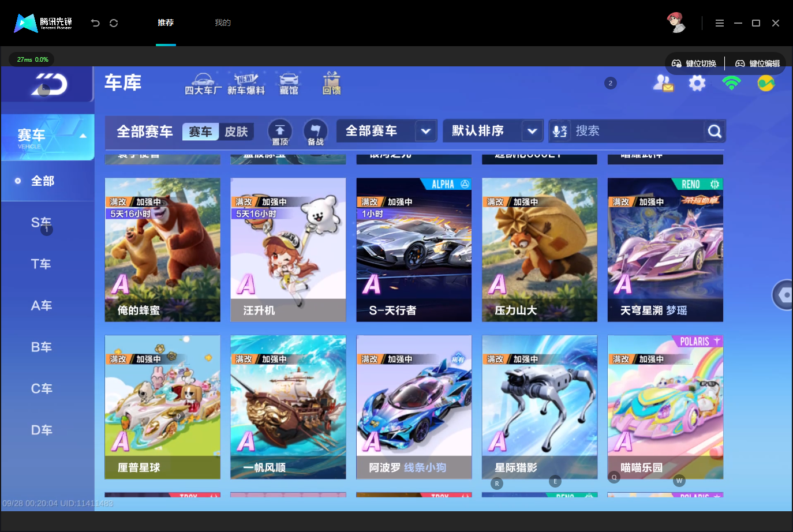Click the magnifier search icon

coord(715,132)
